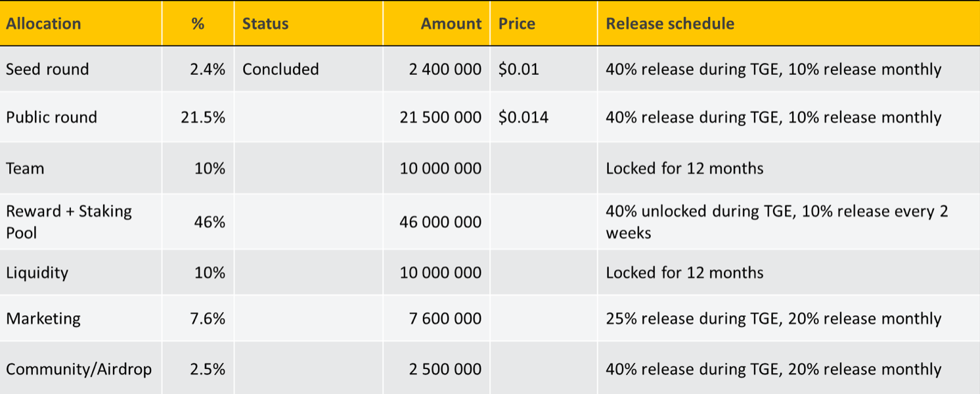
Task: Click the Release schedule column header
Action: pyautogui.click(x=669, y=24)
